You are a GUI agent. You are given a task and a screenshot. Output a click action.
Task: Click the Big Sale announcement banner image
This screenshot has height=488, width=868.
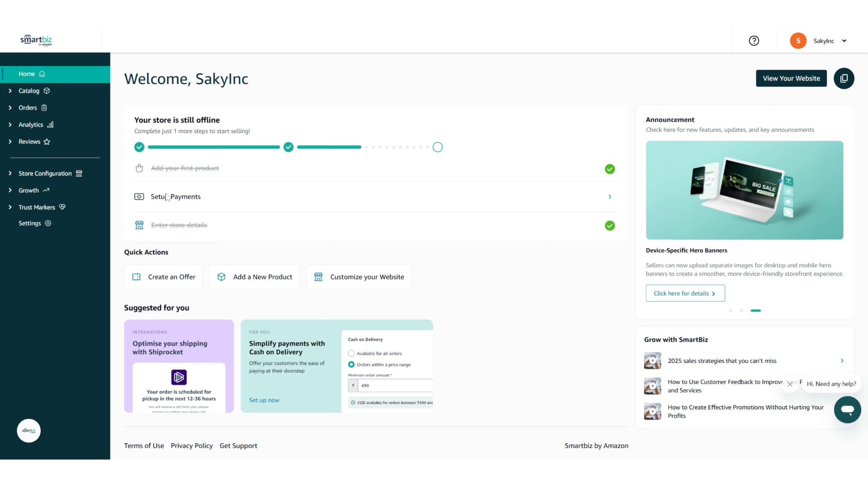click(745, 190)
